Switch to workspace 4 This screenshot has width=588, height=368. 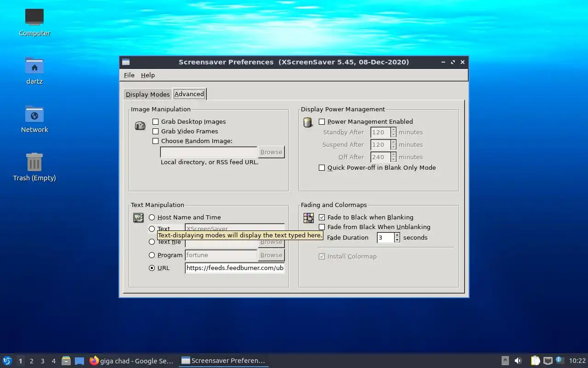[53, 361]
